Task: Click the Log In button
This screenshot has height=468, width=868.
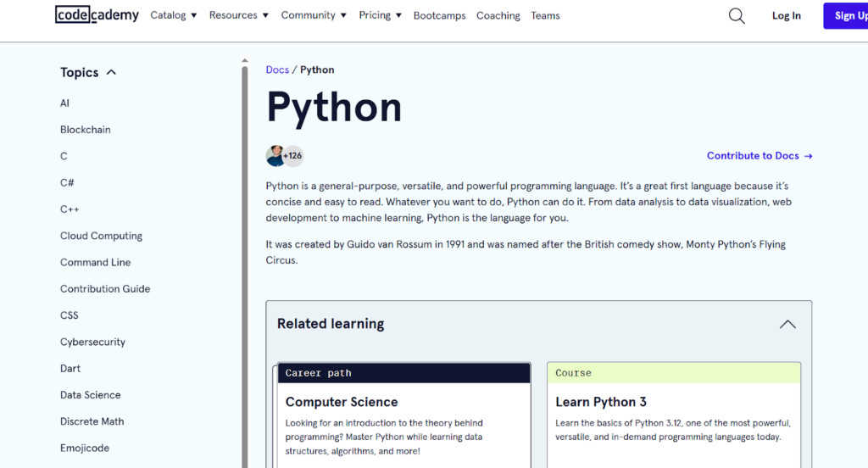Action: tap(786, 16)
